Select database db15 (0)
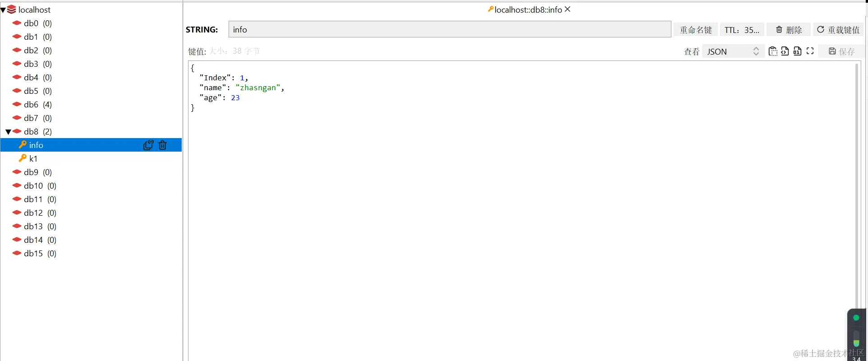This screenshot has width=868, height=361. (40, 253)
